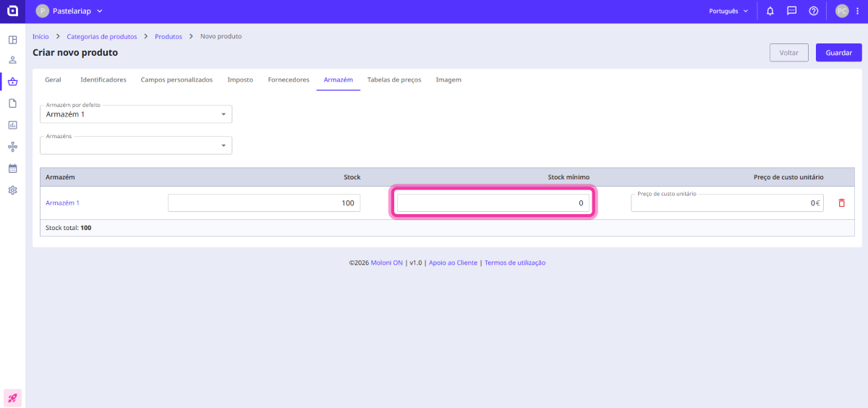
Task: Click the Stock mínimo input field
Action: tap(493, 203)
